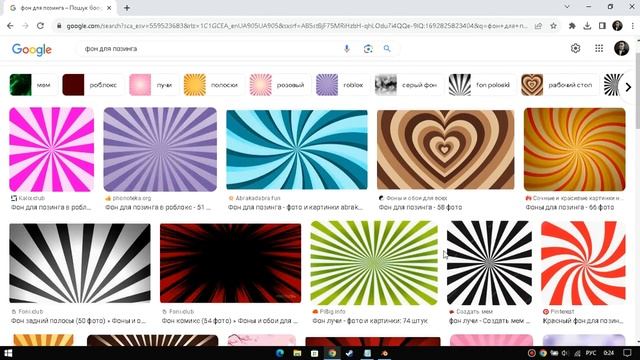Open File Explorer from the taskbar
The width and height of the screenshot is (640, 360).
[297, 353]
